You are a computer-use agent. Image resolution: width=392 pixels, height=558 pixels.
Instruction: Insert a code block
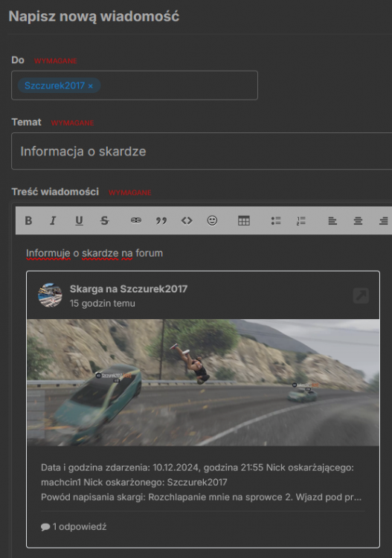tap(187, 221)
